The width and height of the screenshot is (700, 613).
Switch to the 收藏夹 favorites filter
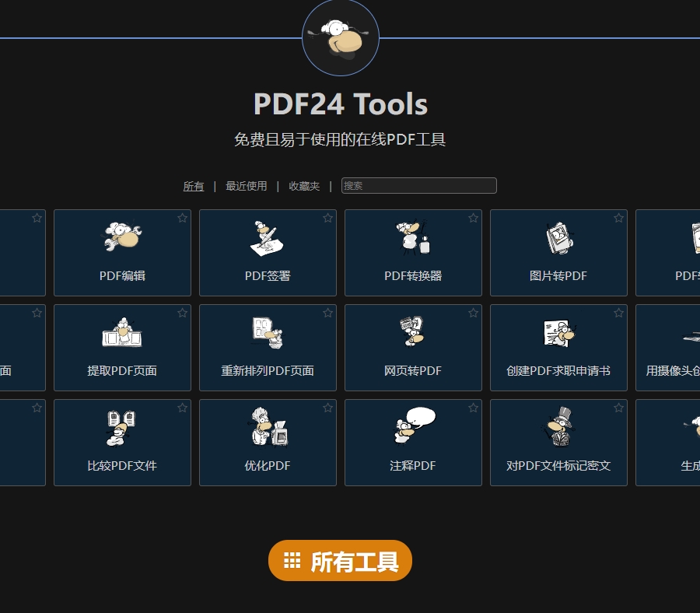(x=304, y=186)
